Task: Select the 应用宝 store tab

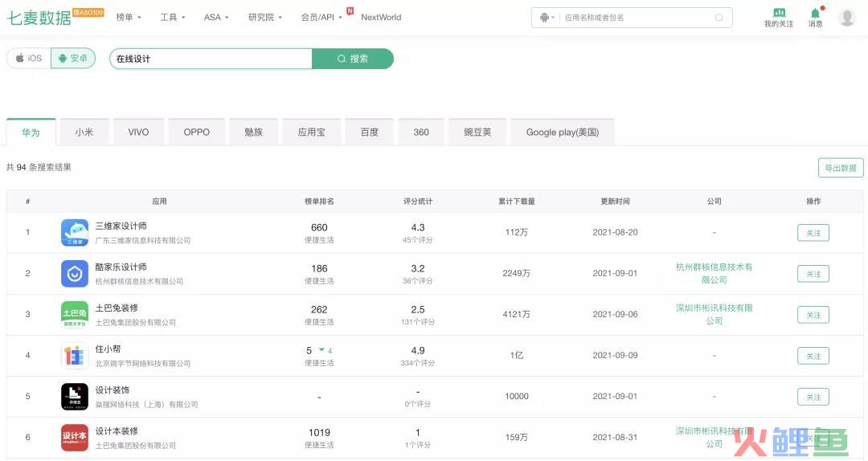Action: 311,133
